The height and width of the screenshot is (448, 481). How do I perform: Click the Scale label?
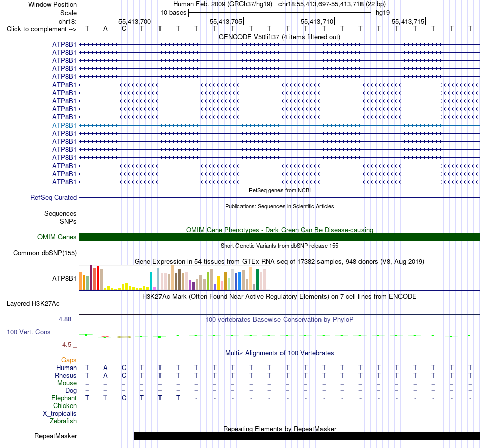point(68,13)
